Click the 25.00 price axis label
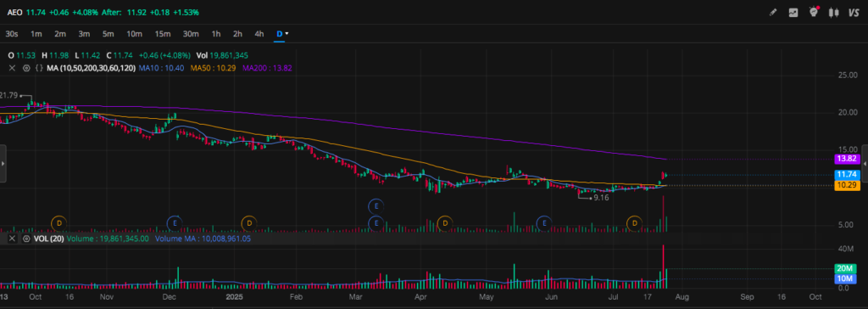 (848, 76)
